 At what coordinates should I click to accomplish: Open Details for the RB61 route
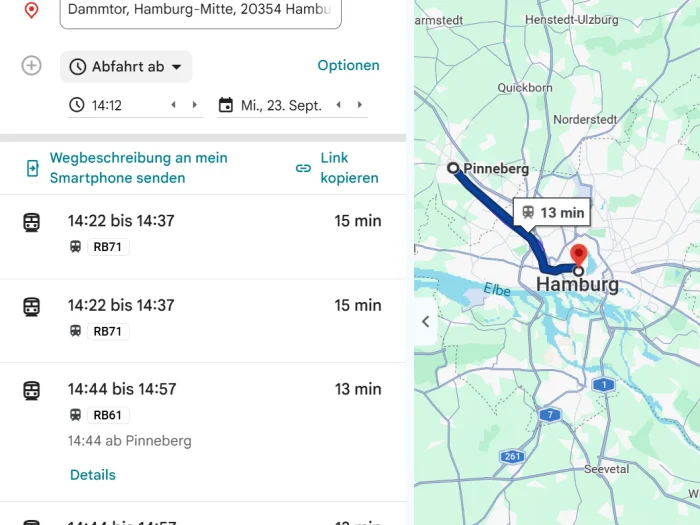click(x=93, y=475)
